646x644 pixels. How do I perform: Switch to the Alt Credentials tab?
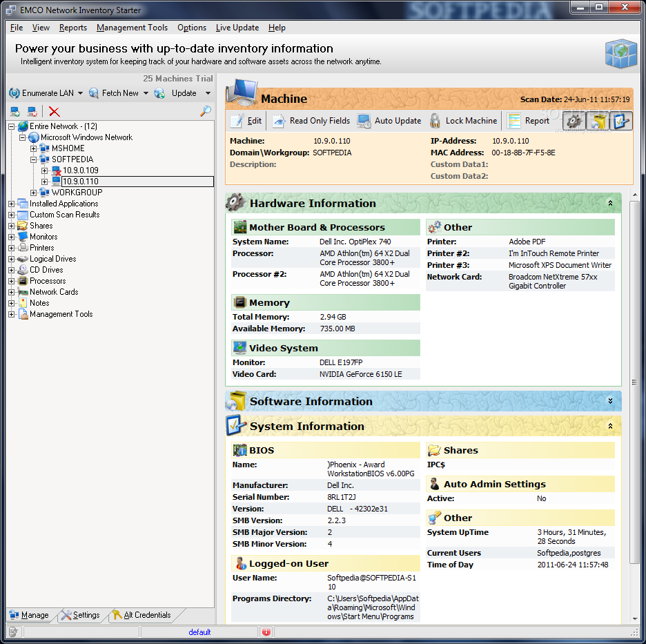tap(143, 615)
